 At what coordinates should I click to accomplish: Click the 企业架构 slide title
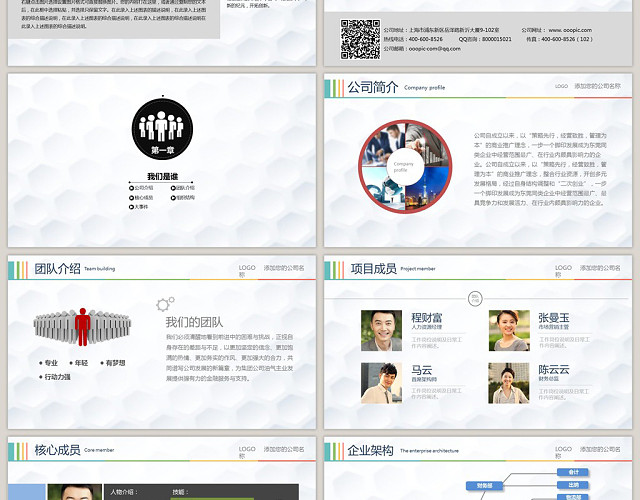click(x=371, y=450)
